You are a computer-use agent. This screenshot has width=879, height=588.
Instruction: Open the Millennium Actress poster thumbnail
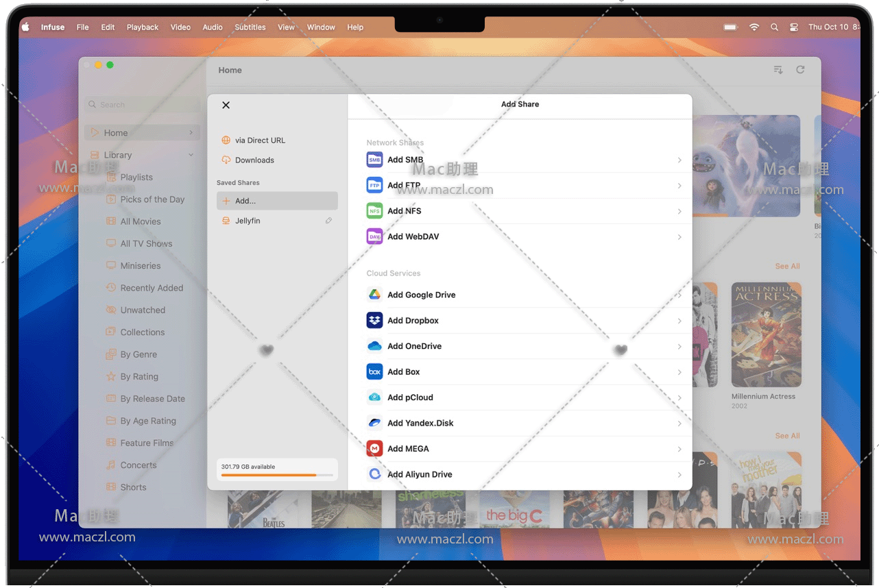tap(766, 335)
